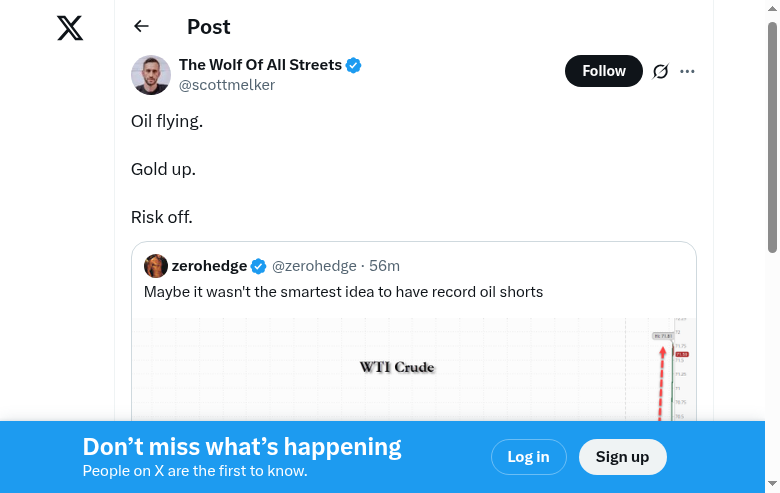The width and height of the screenshot is (780, 493).
Task: Click the @zerohedge handle
Action: click(x=314, y=265)
